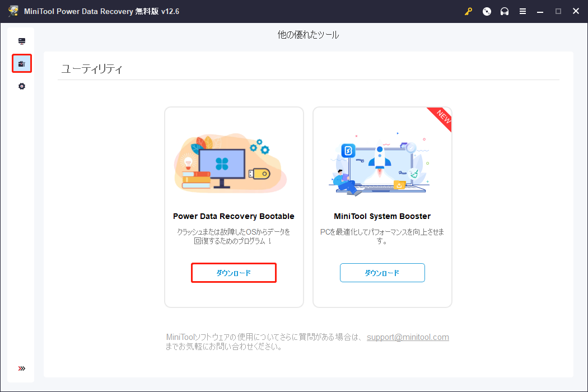The image size is (588, 392).
Task: Select the data recovery monitor icon in sidebar
Action: tap(21, 41)
